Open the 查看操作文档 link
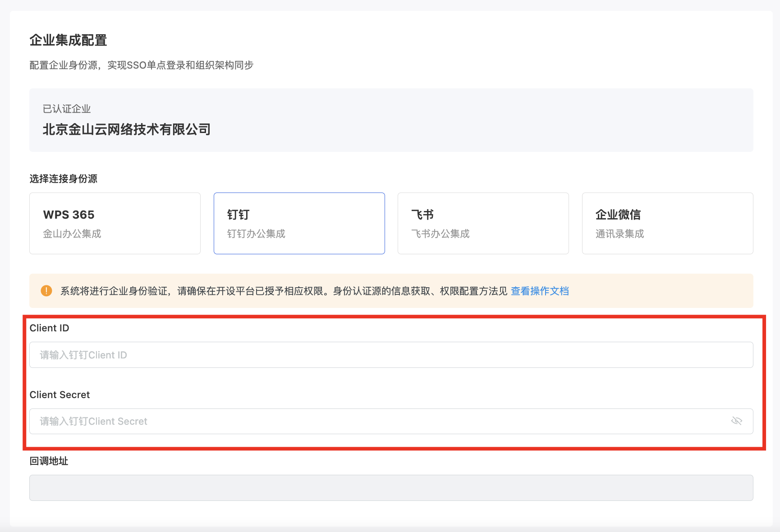The image size is (780, 532). [540, 291]
